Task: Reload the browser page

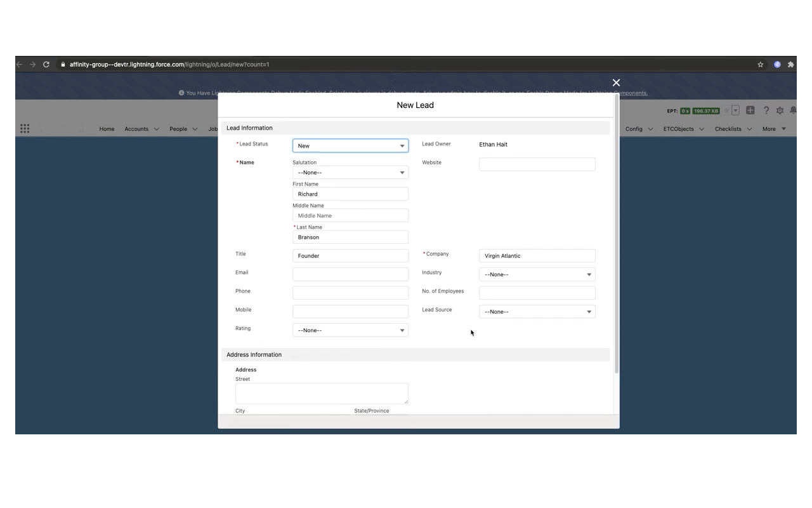Action: click(46, 64)
